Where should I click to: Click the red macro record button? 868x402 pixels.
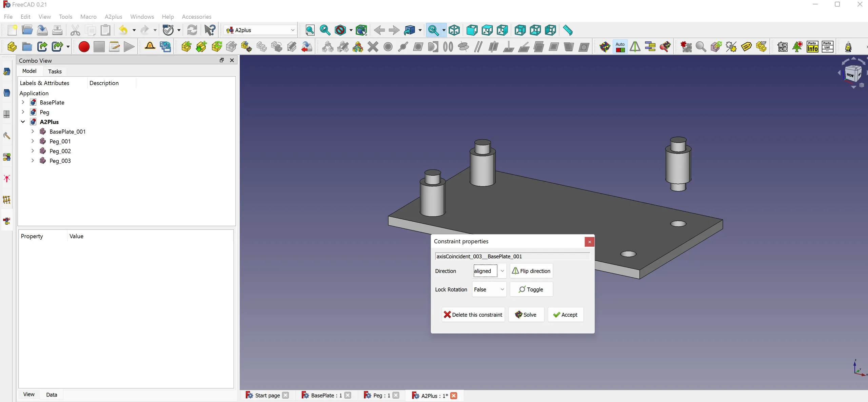pyautogui.click(x=84, y=47)
